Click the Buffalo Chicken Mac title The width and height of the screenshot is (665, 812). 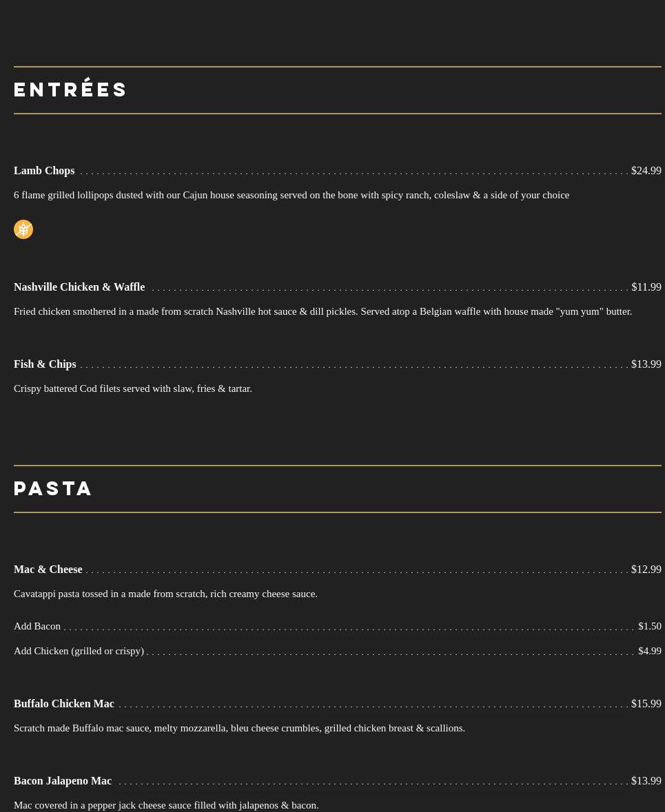click(64, 704)
